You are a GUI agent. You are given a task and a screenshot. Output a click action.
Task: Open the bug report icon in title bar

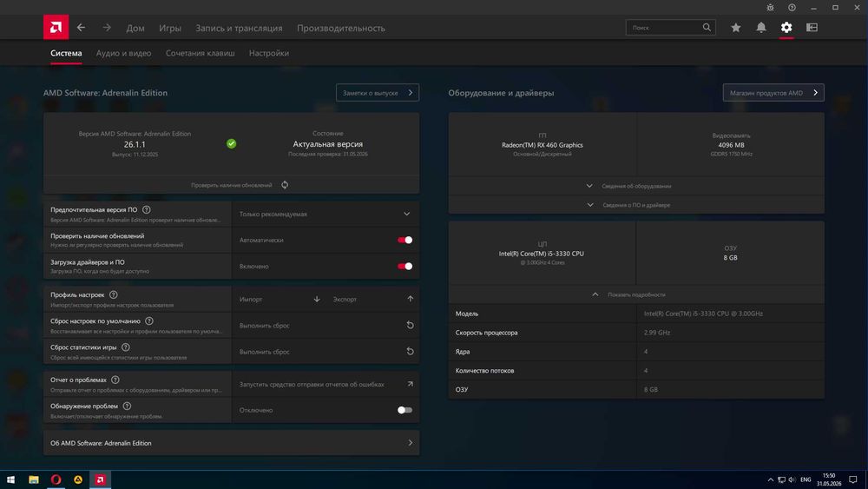coord(770,7)
